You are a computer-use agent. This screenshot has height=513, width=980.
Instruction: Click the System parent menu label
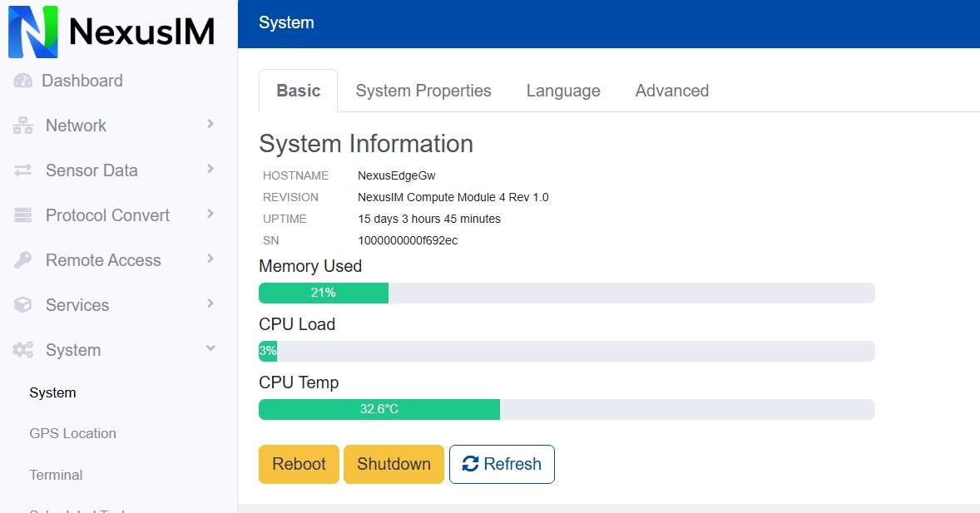[73, 351]
